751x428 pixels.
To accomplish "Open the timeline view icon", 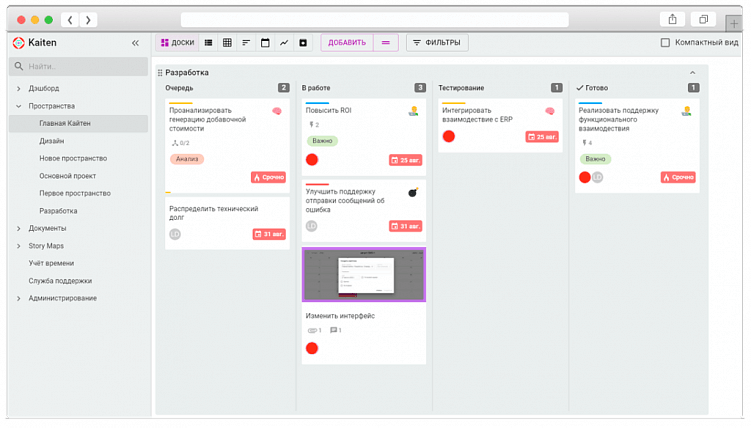I will point(246,43).
